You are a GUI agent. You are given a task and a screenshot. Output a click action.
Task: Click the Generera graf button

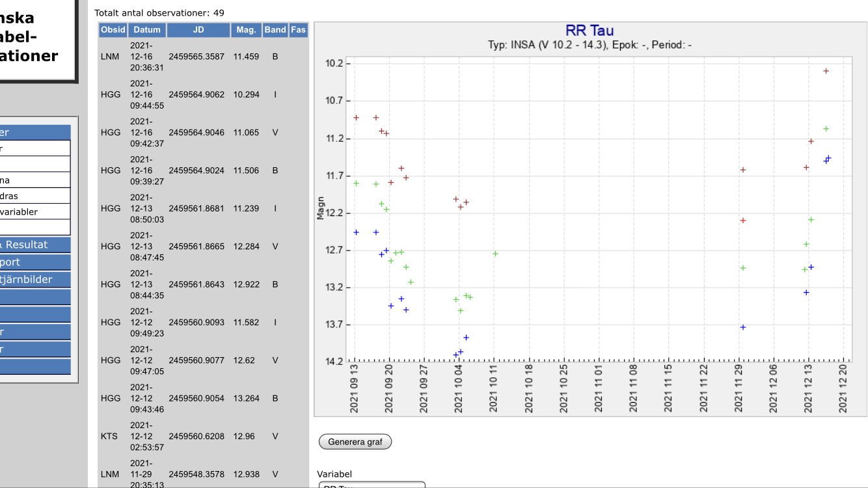point(355,442)
